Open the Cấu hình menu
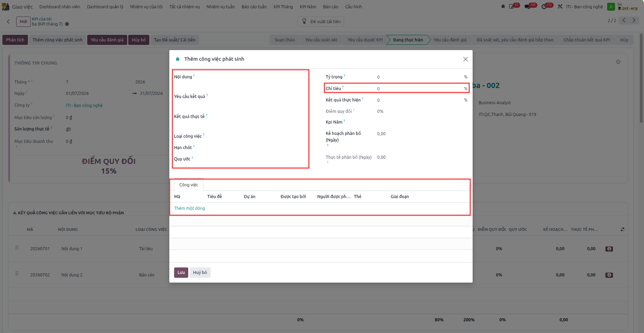Viewport: 644px width, 333px height. (x=353, y=7)
